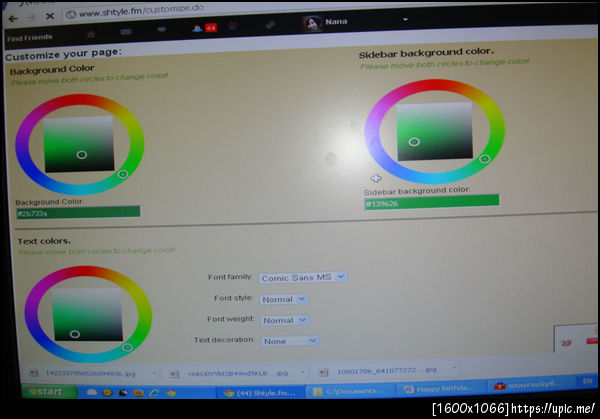Screen dimensions: 600x419
Task: Click the EN language indicator in taskbar
Action: 587,381
